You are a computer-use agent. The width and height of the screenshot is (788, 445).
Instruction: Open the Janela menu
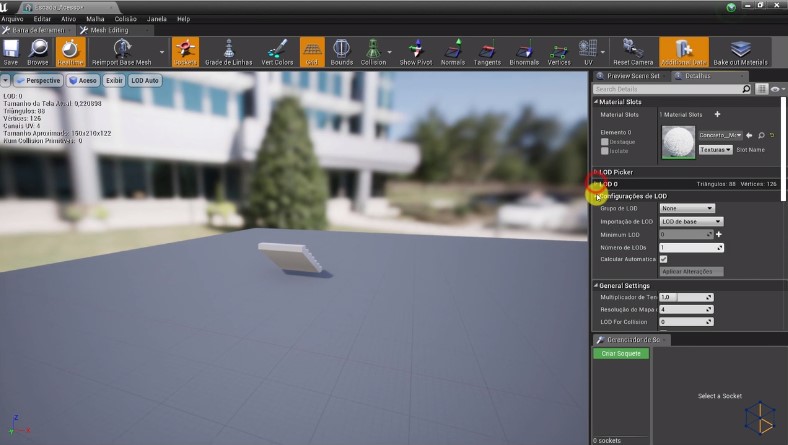click(x=157, y=19)
